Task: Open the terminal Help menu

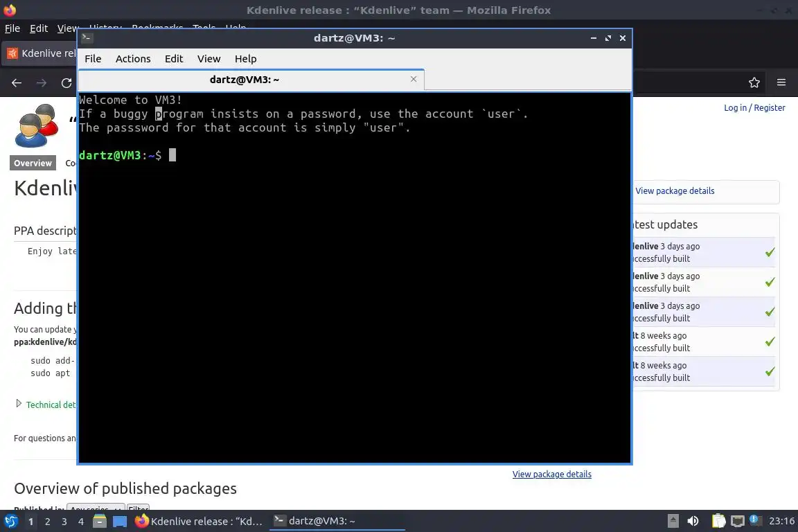Action: click(x=245, y=59)
